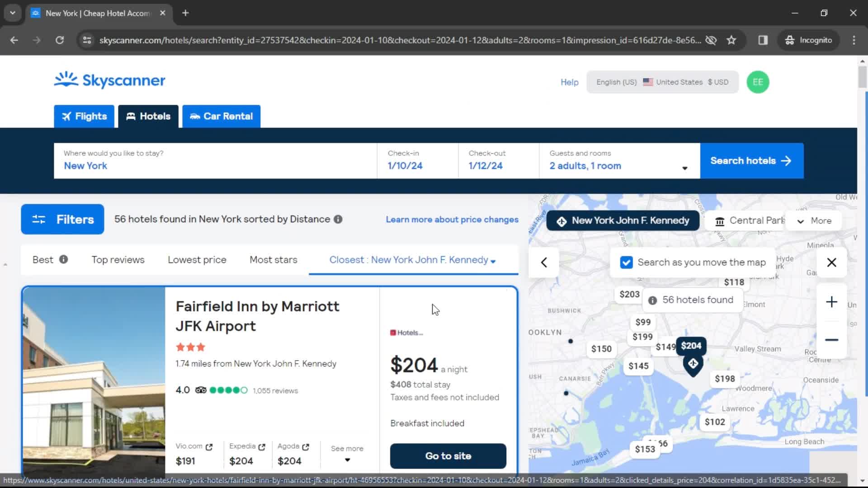Switch to Flights tab
Screen dimensions: 868x488
pos(84,117)
